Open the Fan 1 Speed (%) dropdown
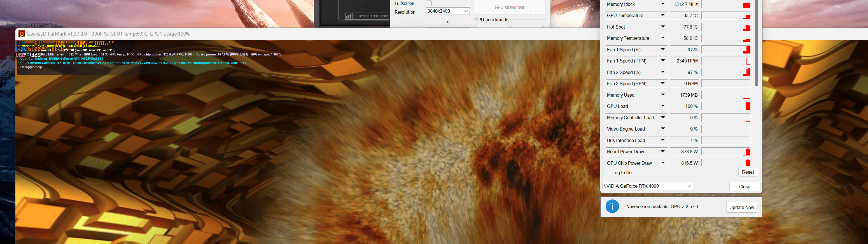 (x=662, y=50)
